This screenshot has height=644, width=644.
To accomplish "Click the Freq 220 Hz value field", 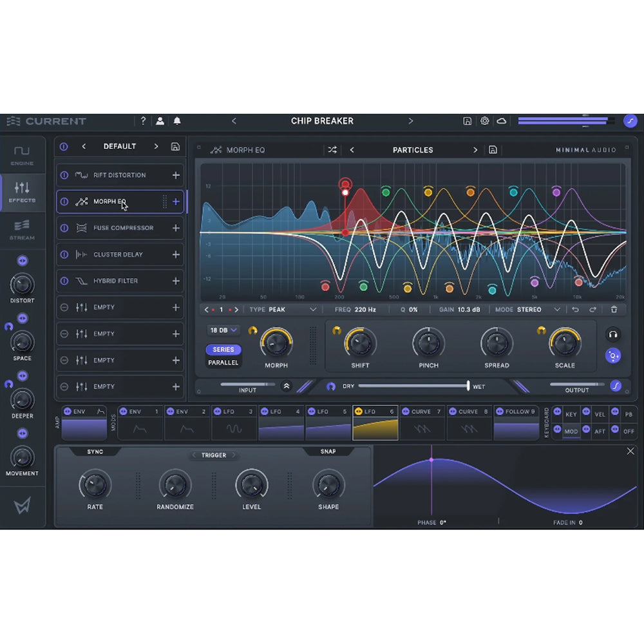I will (x=355, y=309).
